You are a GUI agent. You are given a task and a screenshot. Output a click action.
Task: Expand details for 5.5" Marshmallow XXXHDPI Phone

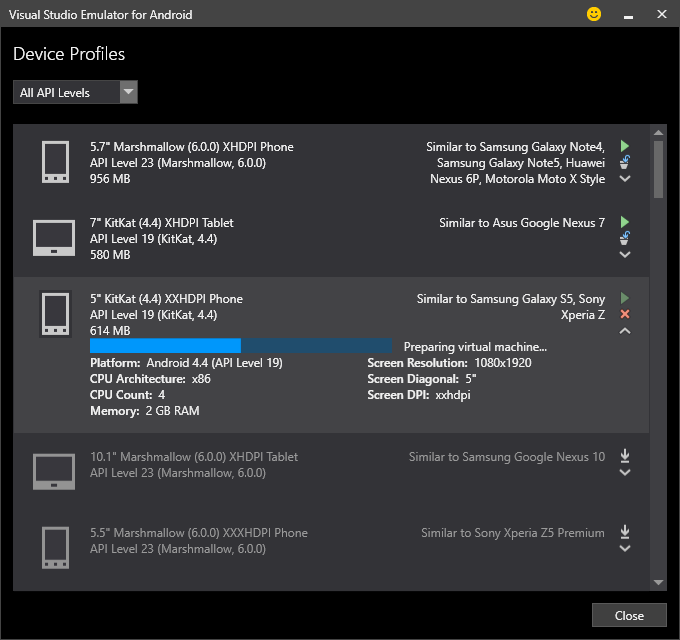(624, 548)
